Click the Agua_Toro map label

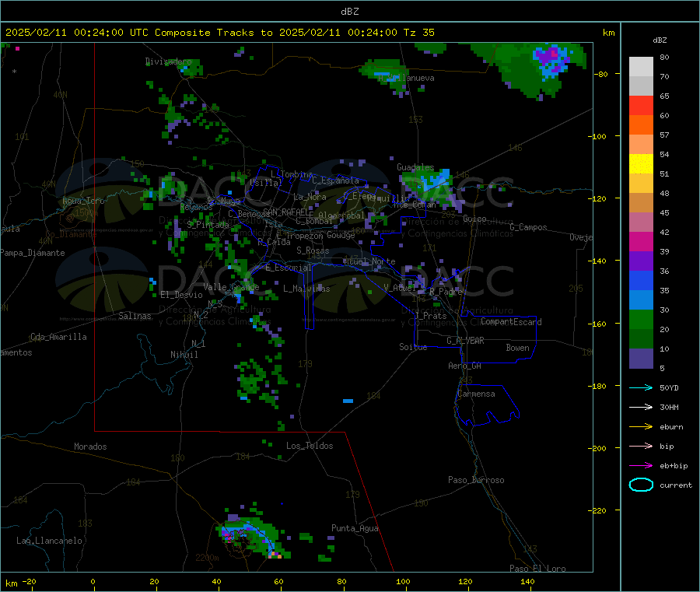point(83,201)
